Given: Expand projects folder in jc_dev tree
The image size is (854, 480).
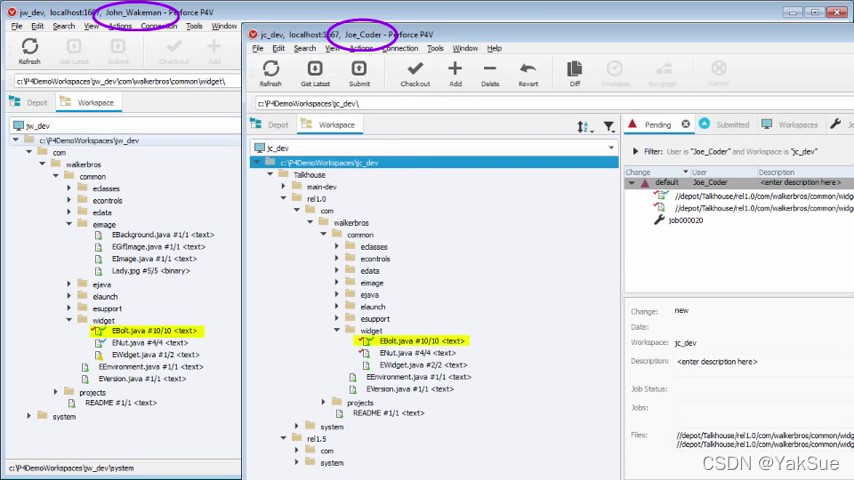Looking at the screenshot, I should pyautogui.click(x=324, y=402).
